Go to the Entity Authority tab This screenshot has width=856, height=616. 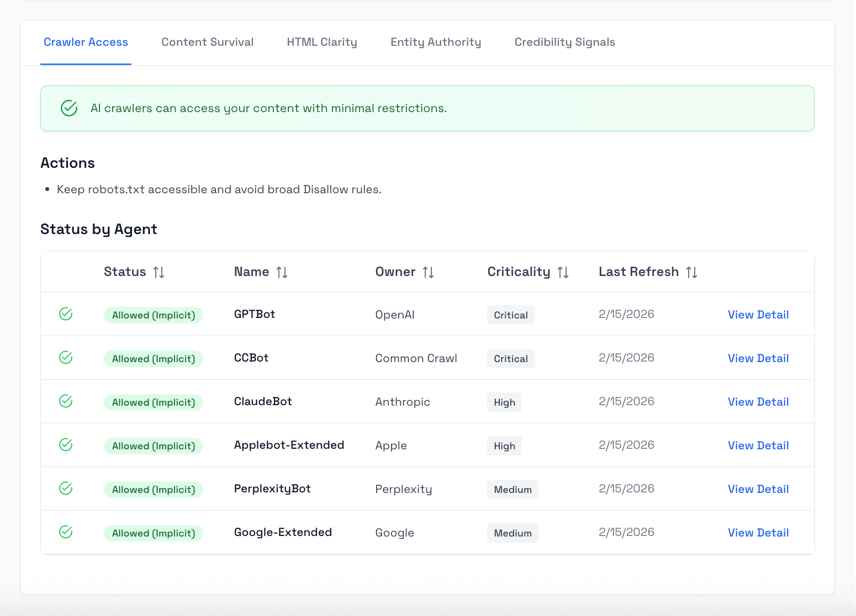(436, 43)
